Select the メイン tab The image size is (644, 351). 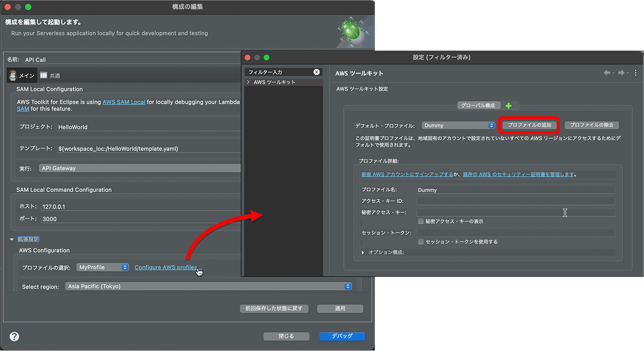22,76
